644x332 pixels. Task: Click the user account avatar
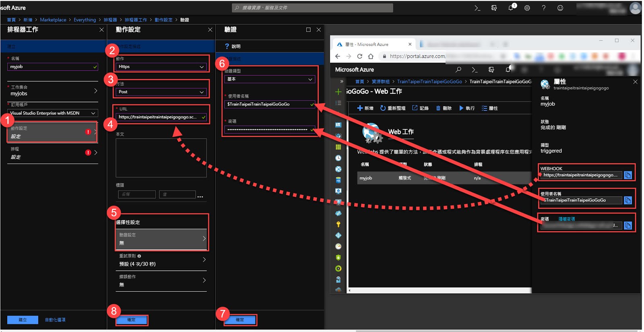[635, 8]
